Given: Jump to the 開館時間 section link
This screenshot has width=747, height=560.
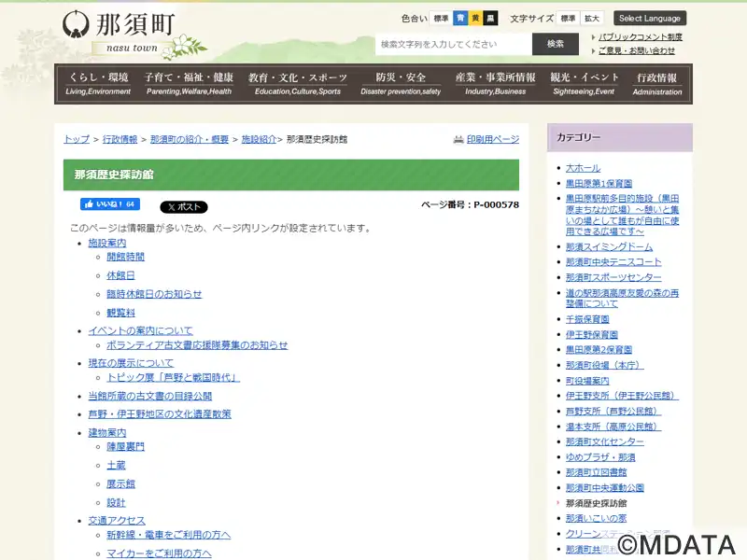Looking at the screenshot, I should tap(125, 257).
